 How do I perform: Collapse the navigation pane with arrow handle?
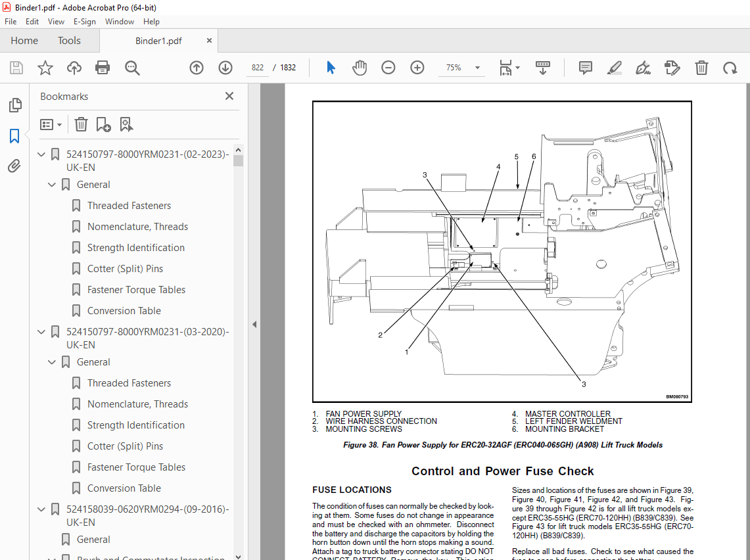(x=254, y=324)
